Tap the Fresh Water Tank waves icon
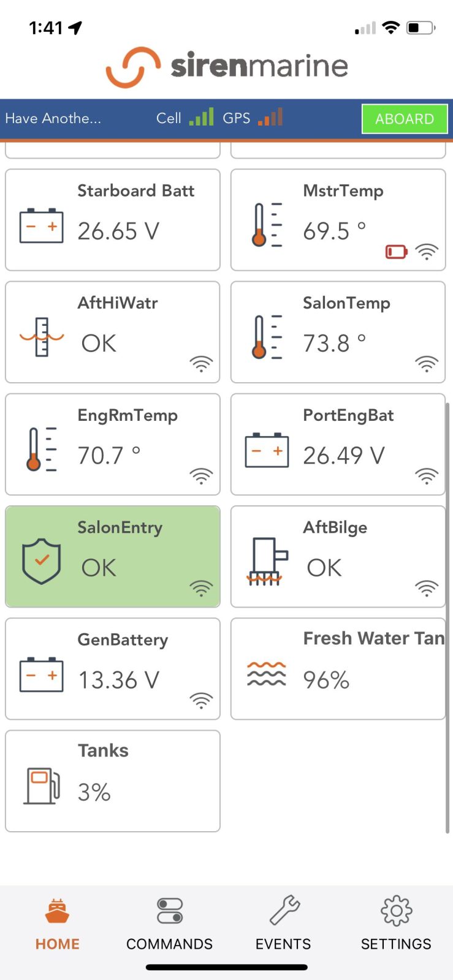The width and height of the screenshot is (453, 980). 266,674
